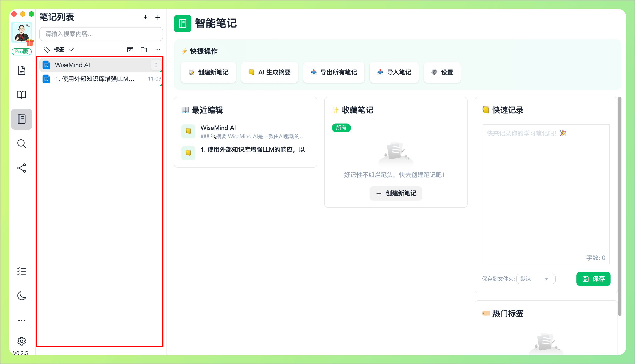Click the 请输入搜索内容 search input field
The image size is (635, 364).
101,34
